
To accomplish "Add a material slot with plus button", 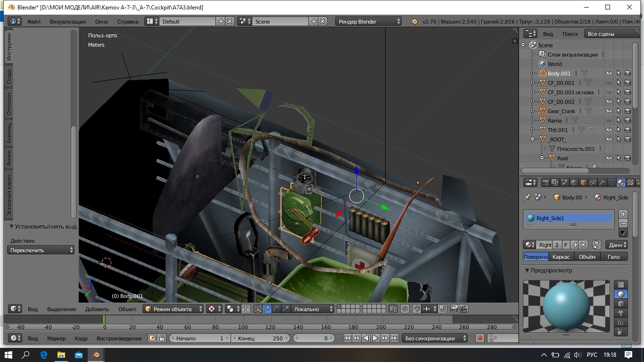I will click(x=623, y=214).
